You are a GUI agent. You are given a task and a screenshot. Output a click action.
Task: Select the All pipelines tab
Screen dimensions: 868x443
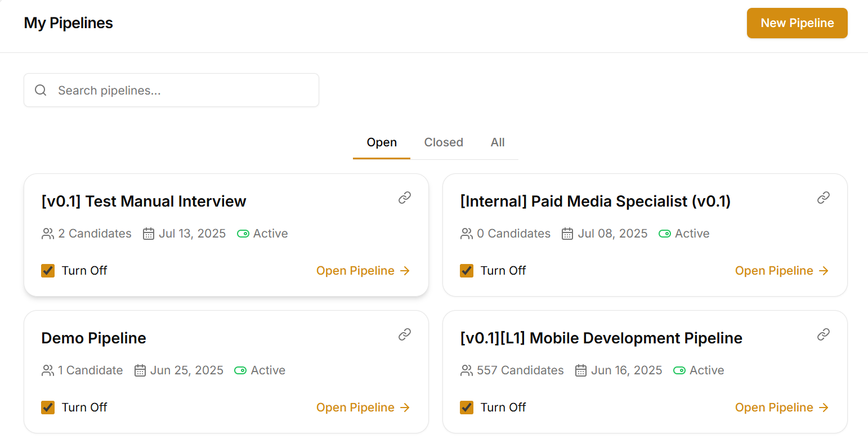(x=498, y=142)
